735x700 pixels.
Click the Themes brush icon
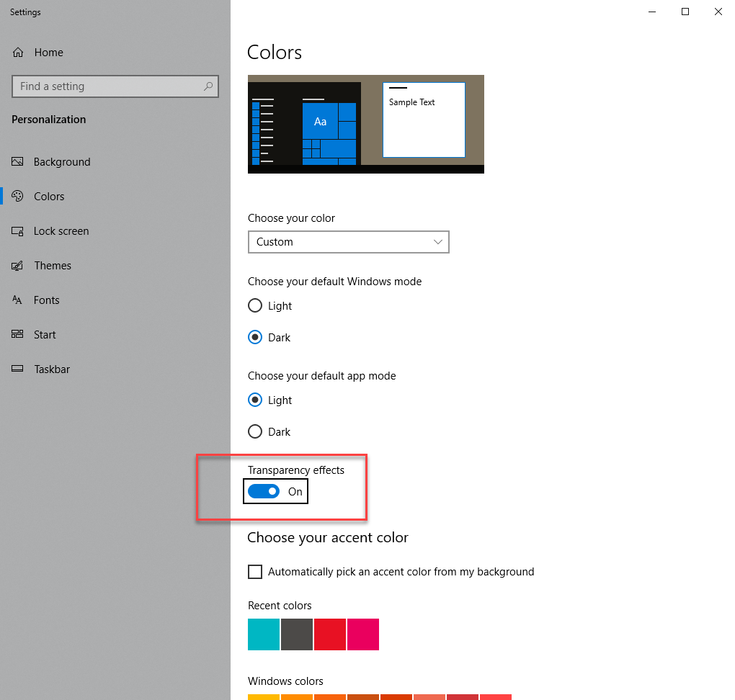pos(18,266)
